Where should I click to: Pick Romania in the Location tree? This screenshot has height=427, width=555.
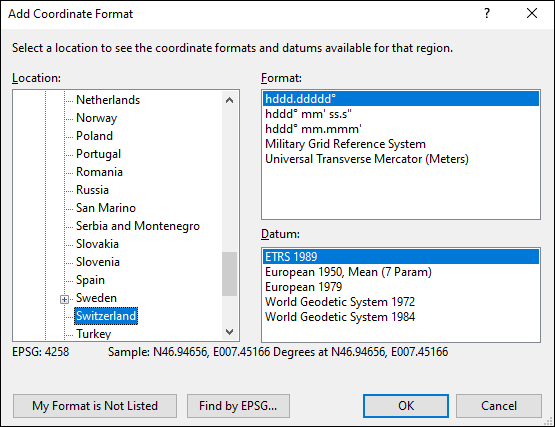[x=99, y=172]
